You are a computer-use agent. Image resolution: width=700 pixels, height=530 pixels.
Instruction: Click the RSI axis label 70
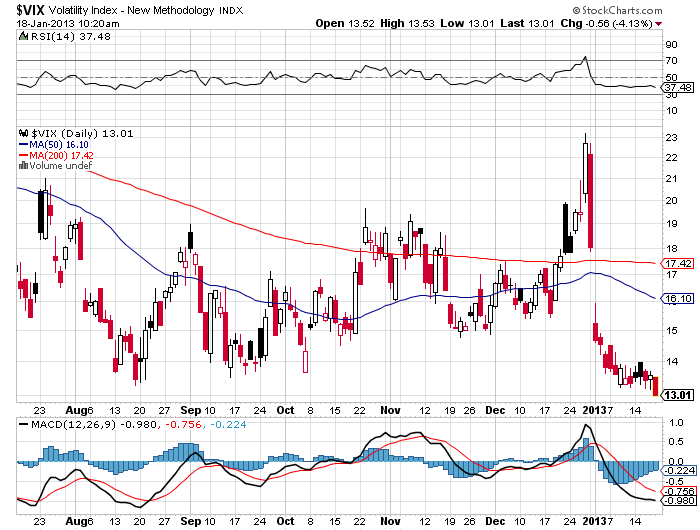coord(671,60)
